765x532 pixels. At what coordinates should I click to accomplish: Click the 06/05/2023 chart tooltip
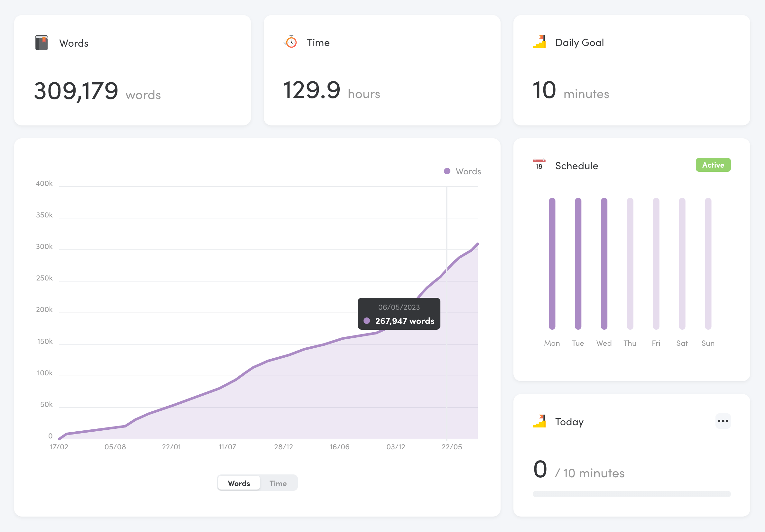coord(399,314)
